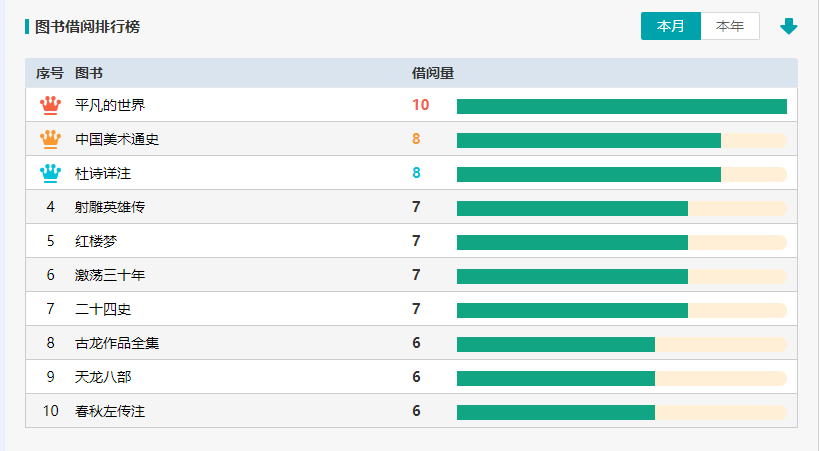This screenshot has height=451, width=819.
Task: Select 激荡三十年 in the list
Action: click(x=110, y=275)
